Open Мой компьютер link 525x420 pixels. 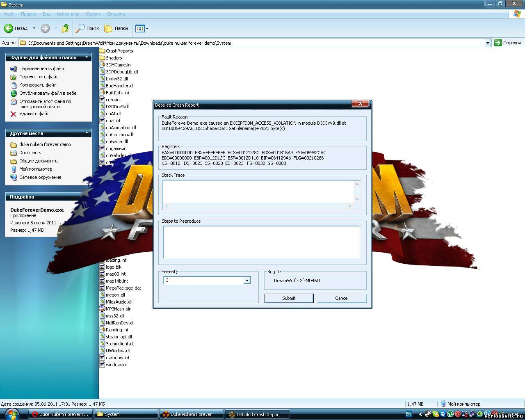(36, 169)
